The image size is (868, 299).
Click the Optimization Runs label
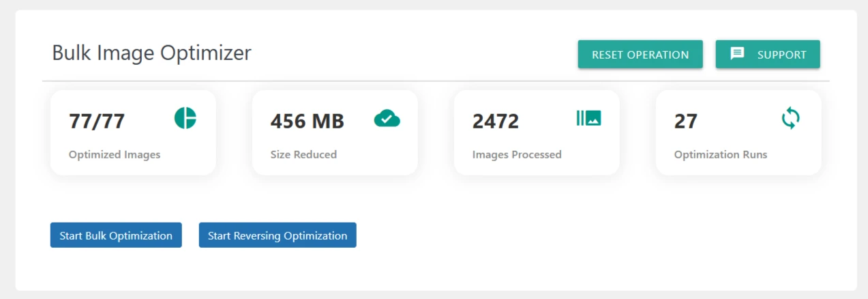(721, 154)
